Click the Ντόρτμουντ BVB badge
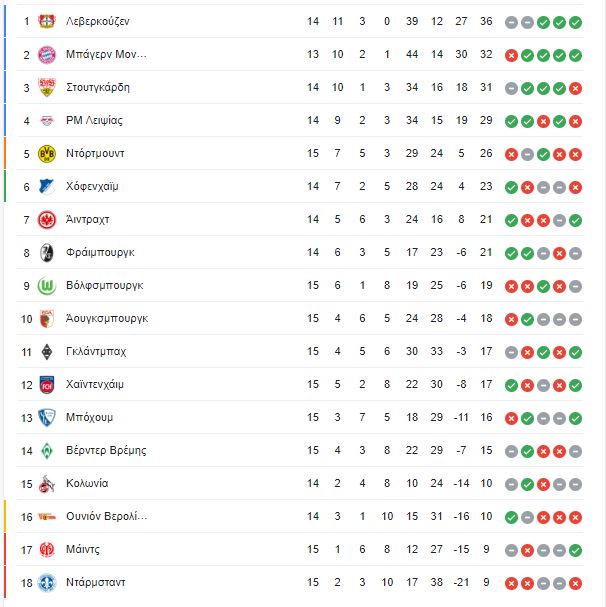The image size is (606, 607). pyautogui.click(x=47, y=154)
